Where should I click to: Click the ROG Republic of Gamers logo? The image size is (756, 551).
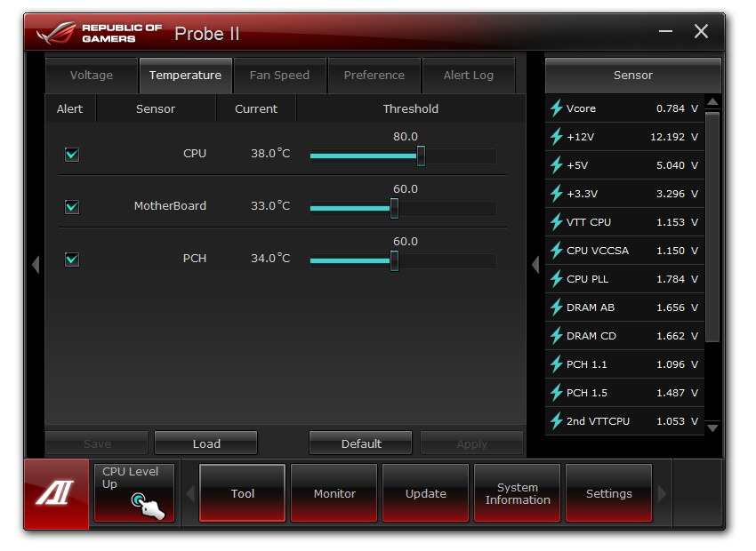[100, 33]
